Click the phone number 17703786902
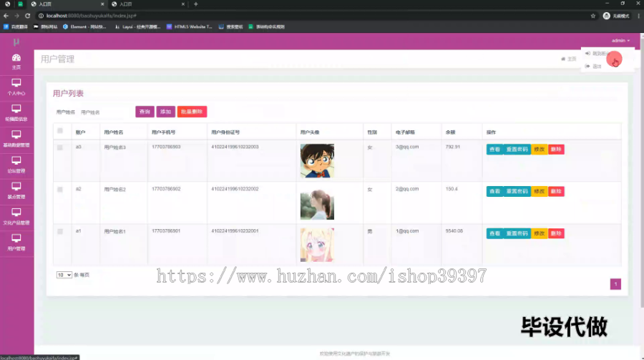 166,189
